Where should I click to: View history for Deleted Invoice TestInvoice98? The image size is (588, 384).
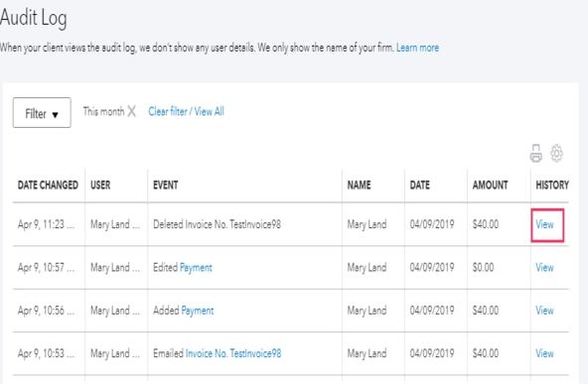(x=544, y=224)
